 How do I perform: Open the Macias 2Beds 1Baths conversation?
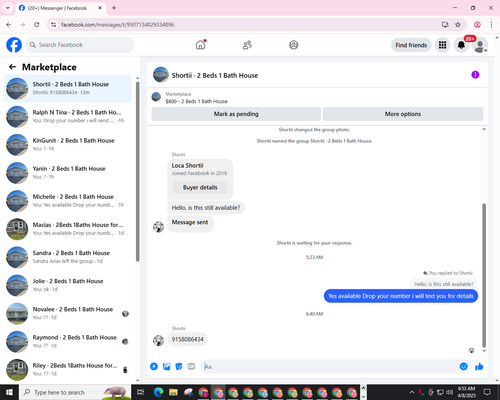(x=67, y=229)
